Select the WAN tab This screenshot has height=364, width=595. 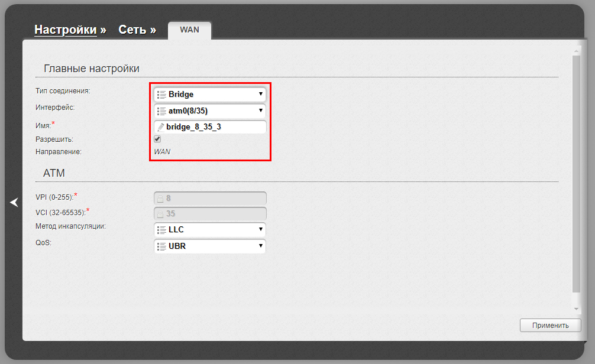pos(189,30)
